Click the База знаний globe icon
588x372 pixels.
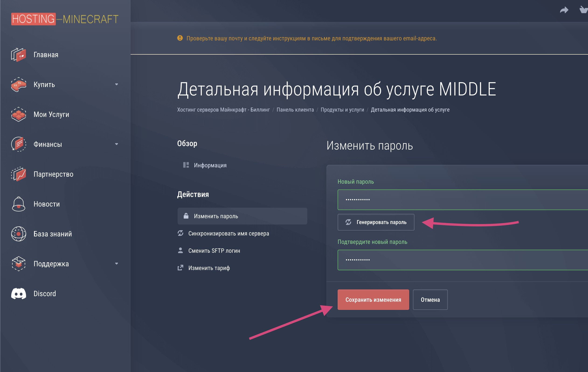click(x=19, y=234)
